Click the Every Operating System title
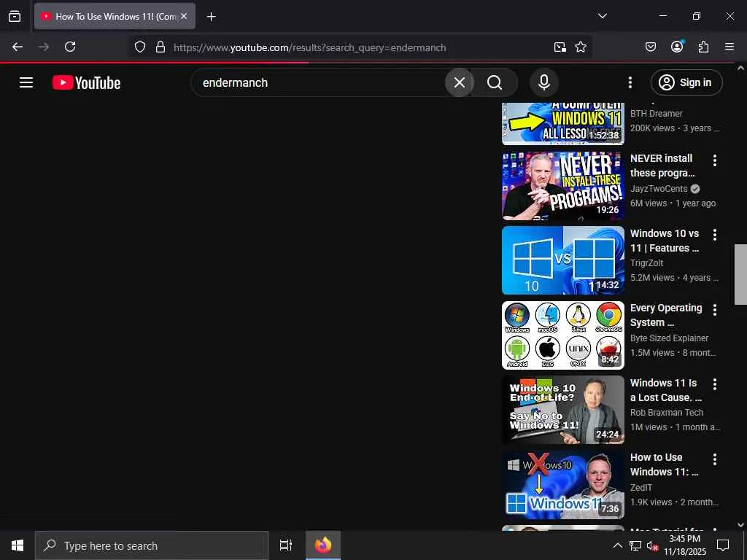 coord(666,315)
